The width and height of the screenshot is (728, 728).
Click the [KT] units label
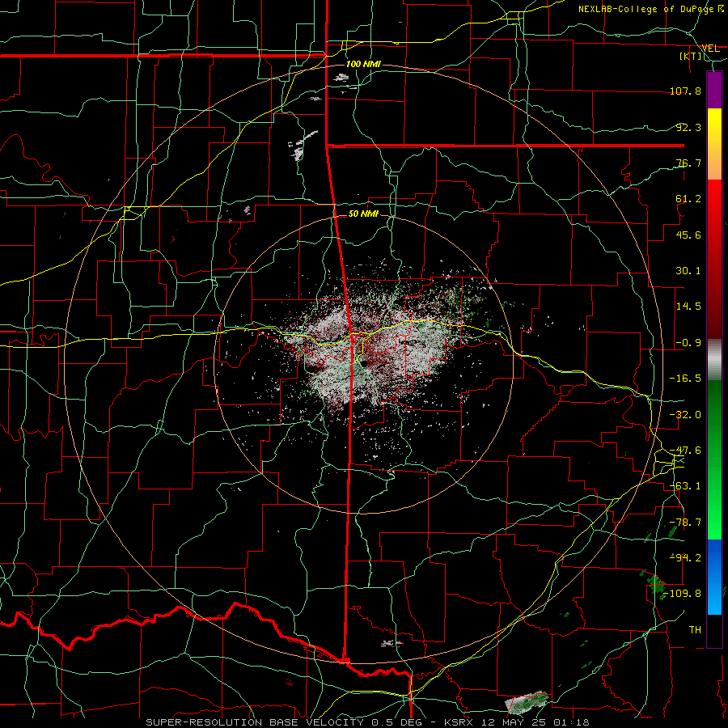tap(691, 56)
